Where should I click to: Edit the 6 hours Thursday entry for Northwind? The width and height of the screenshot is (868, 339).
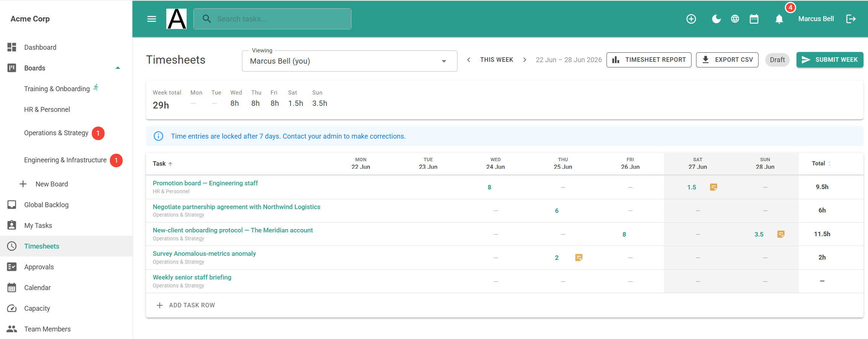coord(557,211)
